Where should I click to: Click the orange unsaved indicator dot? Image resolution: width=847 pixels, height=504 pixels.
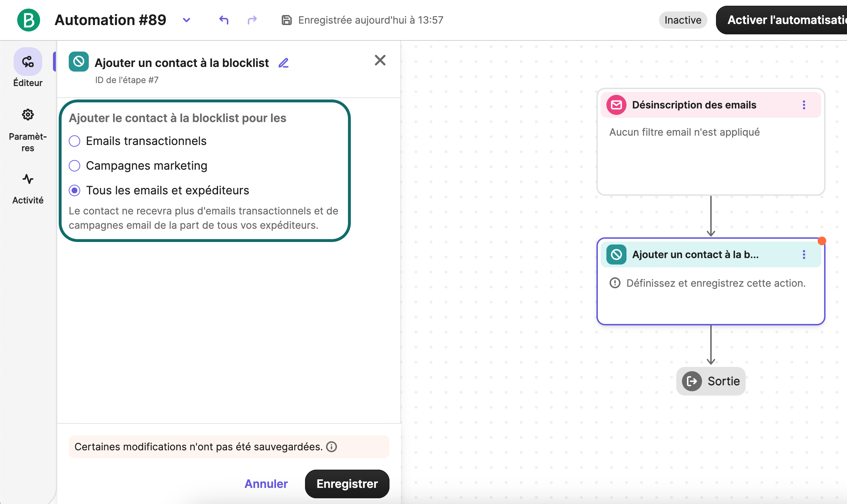coord(822,241)
